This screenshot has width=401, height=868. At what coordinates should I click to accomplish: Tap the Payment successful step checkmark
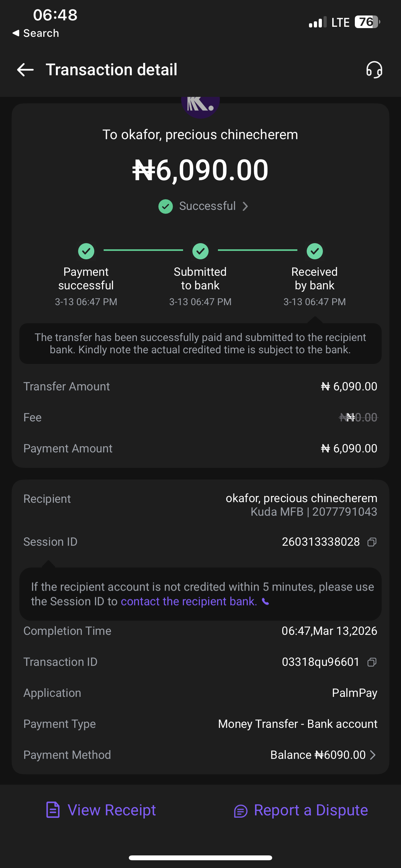[86, 251]
